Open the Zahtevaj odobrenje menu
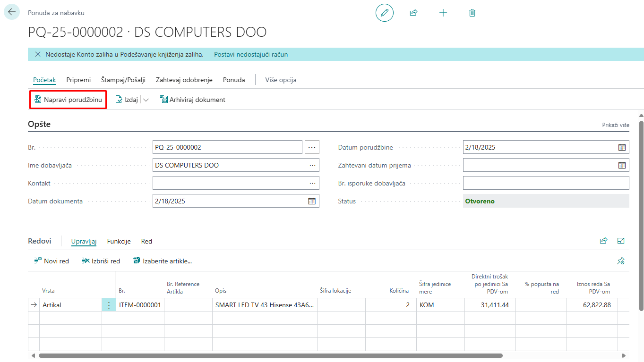644x362 pixels. coord(184,80)
